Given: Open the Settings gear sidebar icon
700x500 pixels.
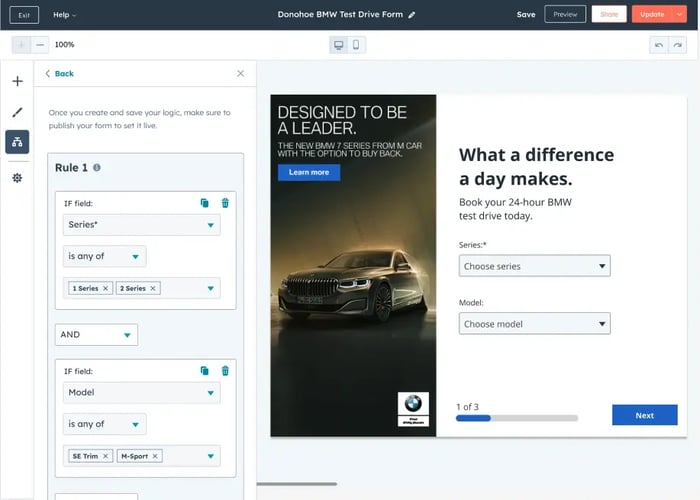Looking at the screenshot, I should tap(17, 178).
